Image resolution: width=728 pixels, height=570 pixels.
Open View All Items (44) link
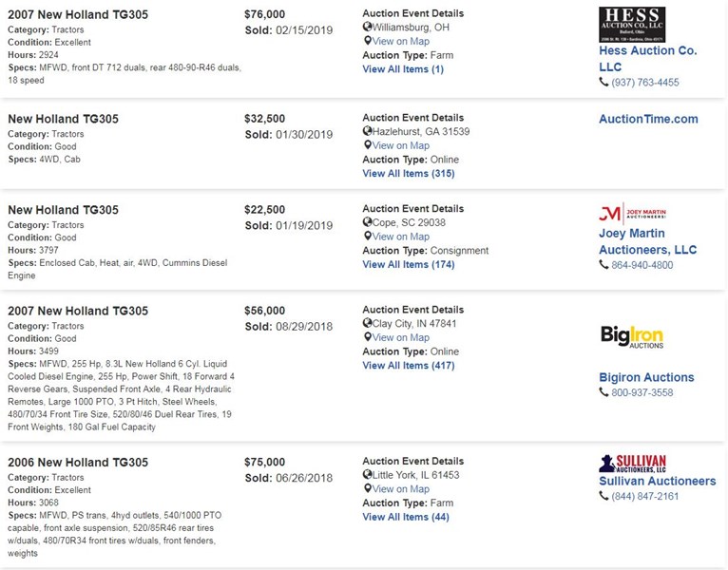[406, 517]
